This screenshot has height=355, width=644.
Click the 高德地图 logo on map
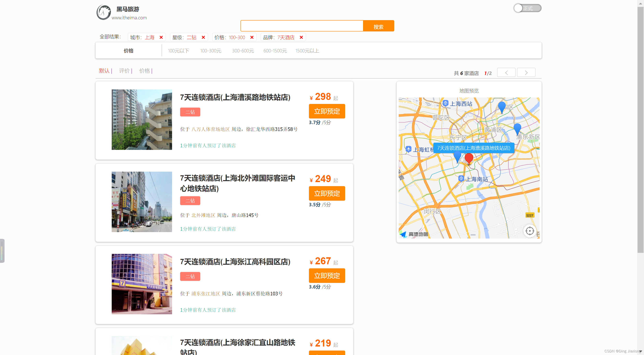414,234
